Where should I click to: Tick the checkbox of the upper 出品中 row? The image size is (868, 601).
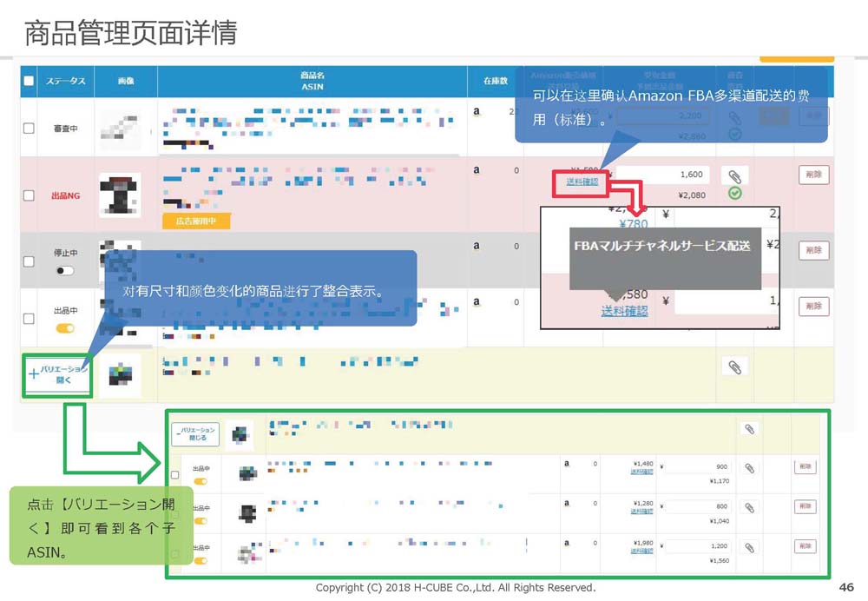(x=29, y=319)
